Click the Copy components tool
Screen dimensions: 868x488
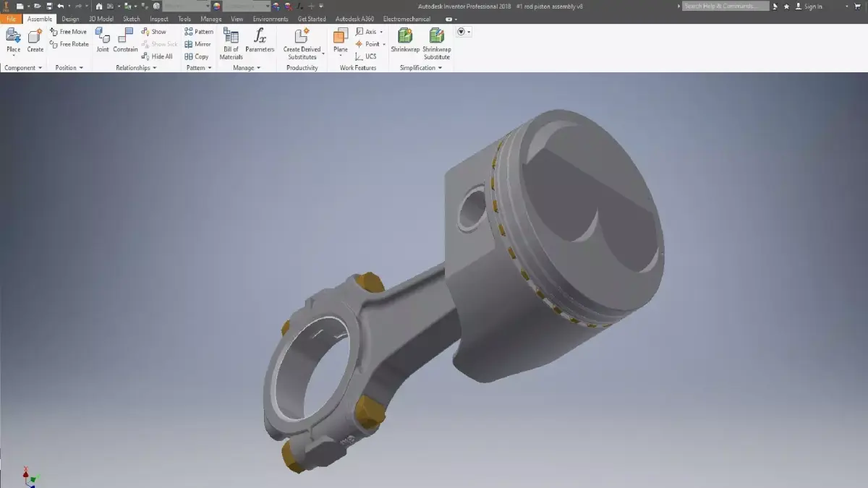coord(196,56)
